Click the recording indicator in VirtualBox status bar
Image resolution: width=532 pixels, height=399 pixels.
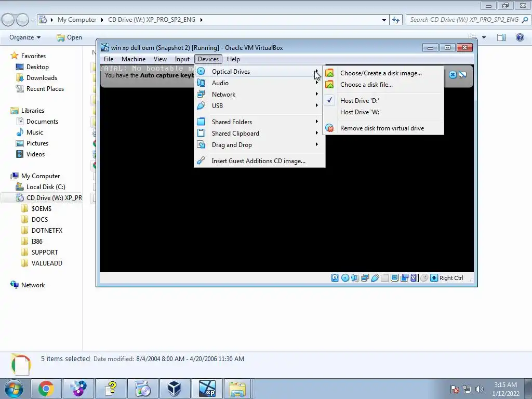tap(404, 278)
